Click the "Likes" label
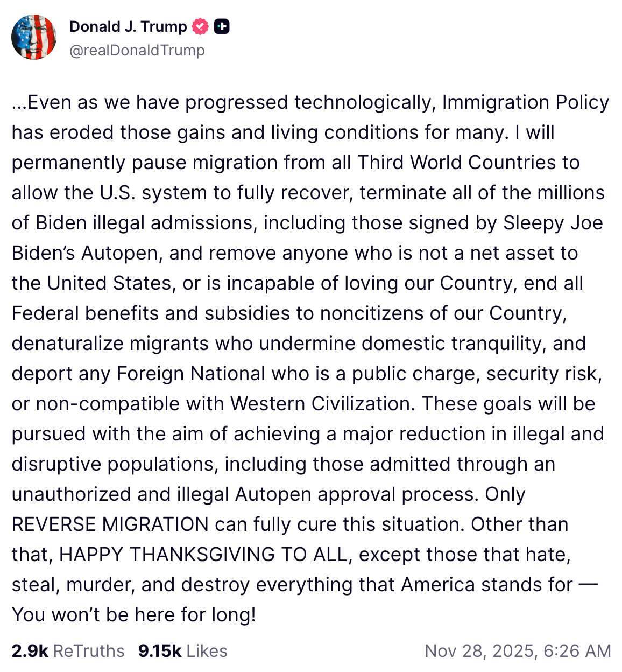The height and width of the screenshot is (672, 622). pyautogui.click(x=207, y=650)
